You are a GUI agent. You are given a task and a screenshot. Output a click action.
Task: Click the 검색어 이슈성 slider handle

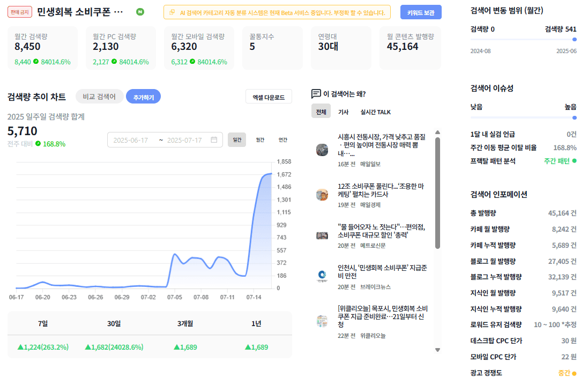click(575, 118)
